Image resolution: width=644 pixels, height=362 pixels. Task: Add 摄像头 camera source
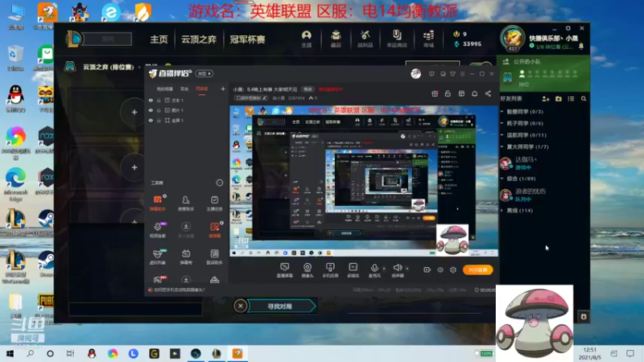click(x=308, y=270)
